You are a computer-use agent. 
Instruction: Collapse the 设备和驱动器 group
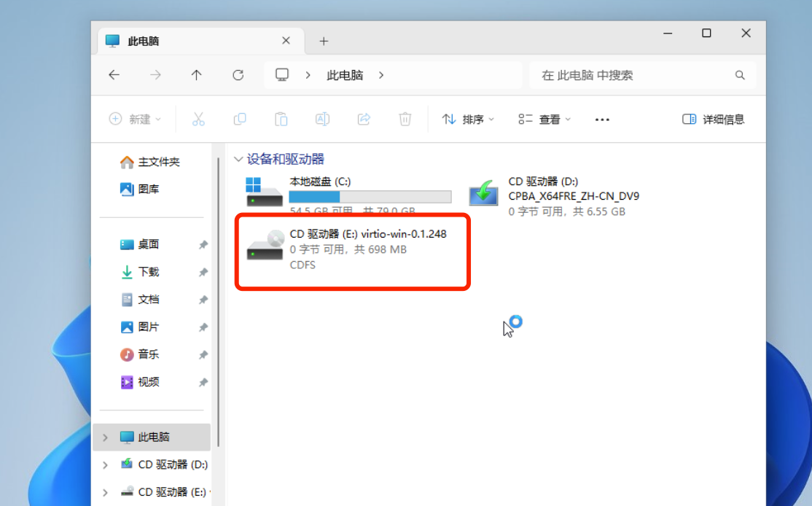(238, 158)
